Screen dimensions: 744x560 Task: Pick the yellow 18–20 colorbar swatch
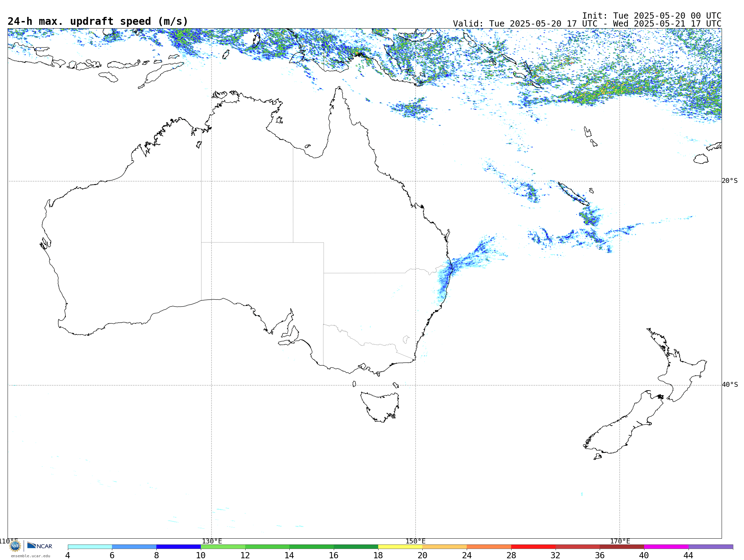pos(400,547)
